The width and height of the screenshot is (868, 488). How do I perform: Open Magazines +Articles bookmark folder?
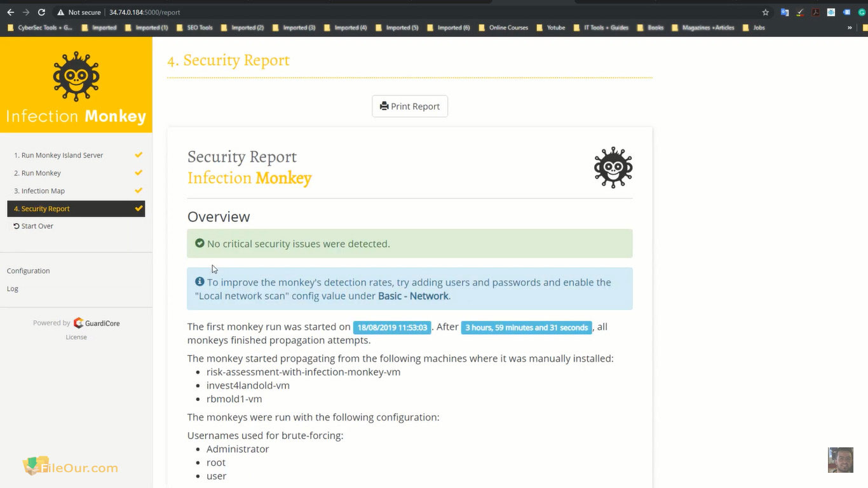click(703, 28)
